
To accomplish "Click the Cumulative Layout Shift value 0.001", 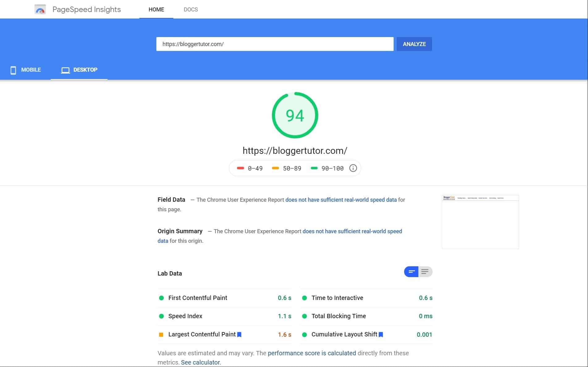I will pyautogui.click(x=424, y=335).
